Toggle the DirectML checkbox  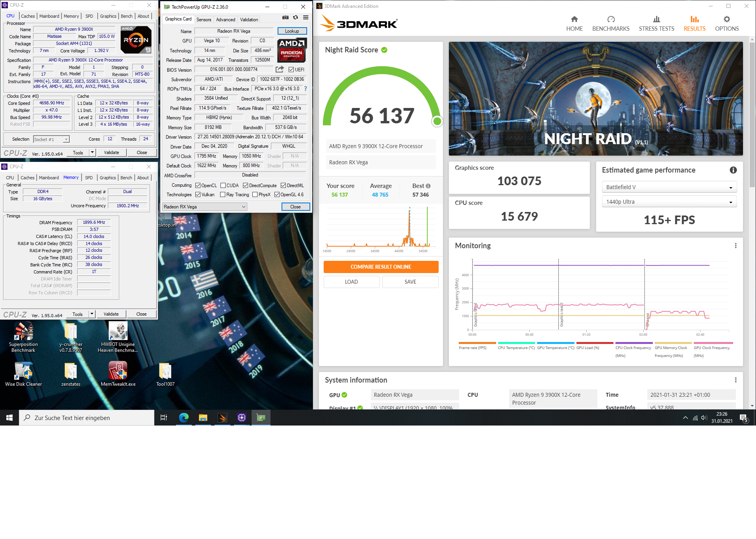point(283,186)
